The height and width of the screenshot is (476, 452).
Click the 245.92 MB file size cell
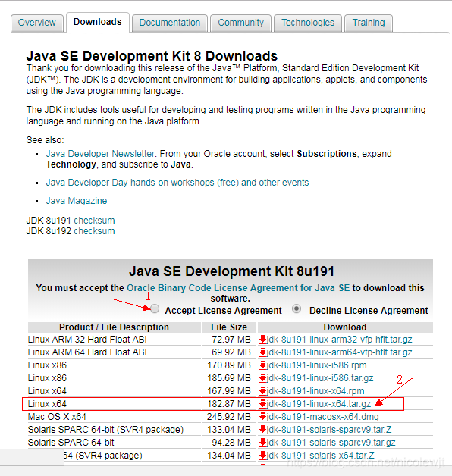pyautogui.click(x=229, y=417)
